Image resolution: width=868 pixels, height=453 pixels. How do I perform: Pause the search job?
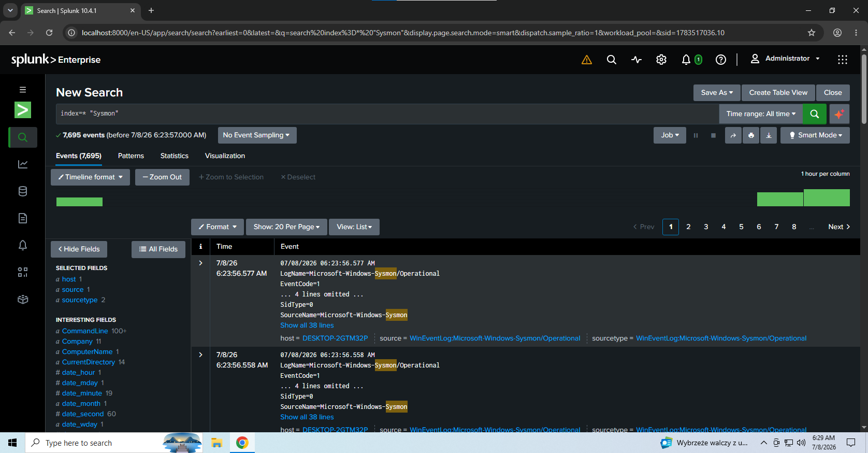click(x=696, y=135)
